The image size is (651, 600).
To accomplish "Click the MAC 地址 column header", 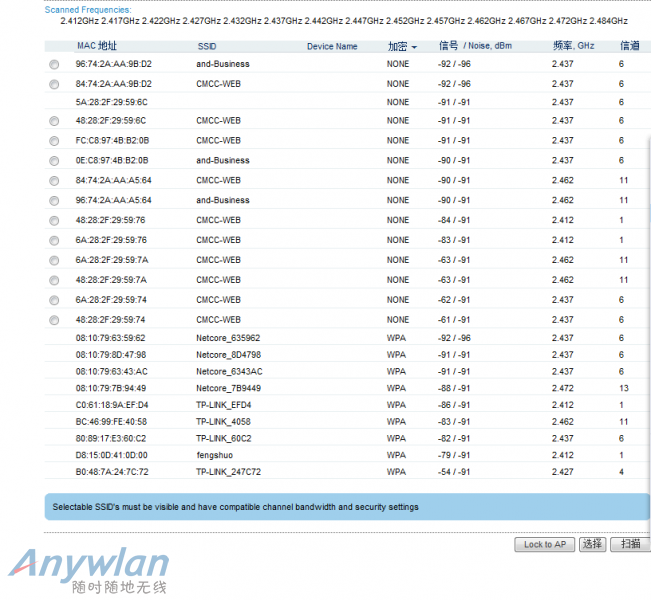I will [97, 46].
